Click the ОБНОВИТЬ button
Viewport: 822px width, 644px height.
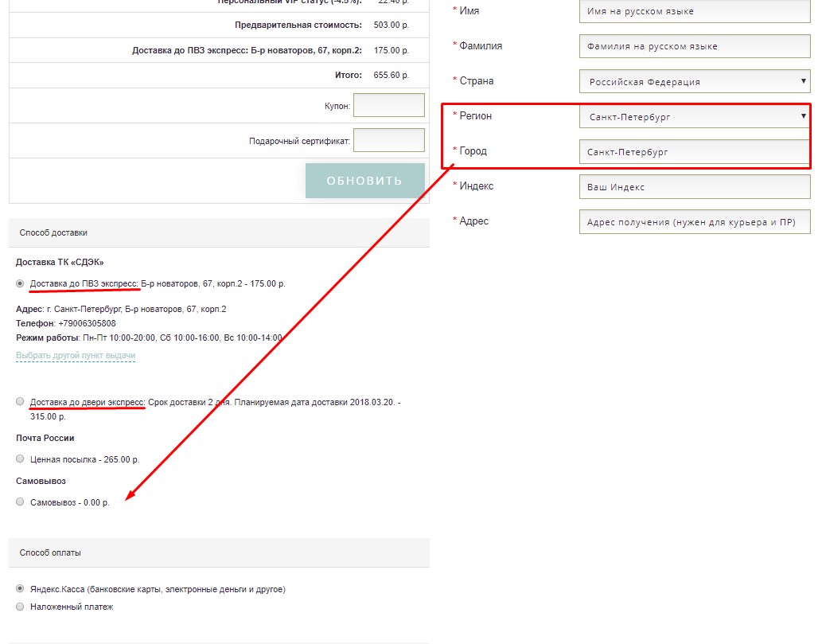tap(365, 181)
